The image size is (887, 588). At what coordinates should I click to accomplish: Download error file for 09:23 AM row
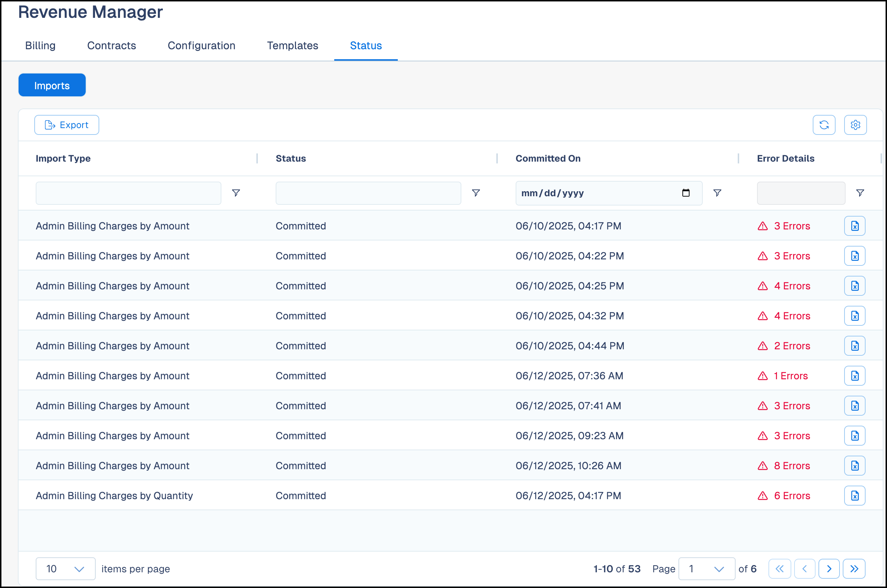[855, 436]
